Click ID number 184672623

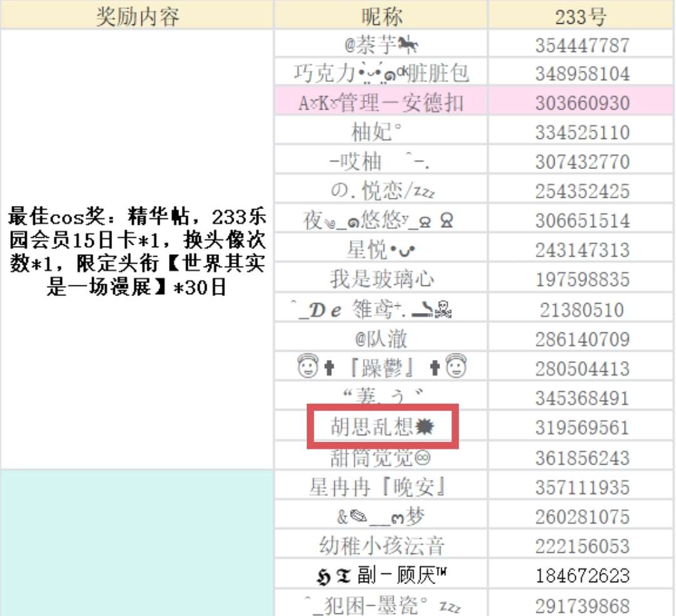[x=581, y=575]
